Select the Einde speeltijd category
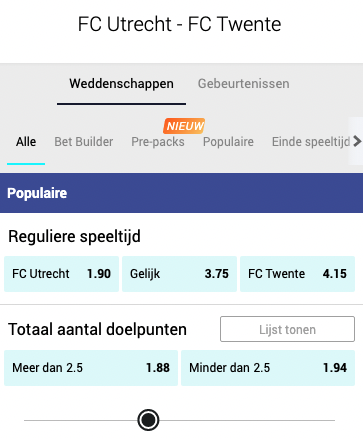 pyautogui.click(x=311, y=142)
